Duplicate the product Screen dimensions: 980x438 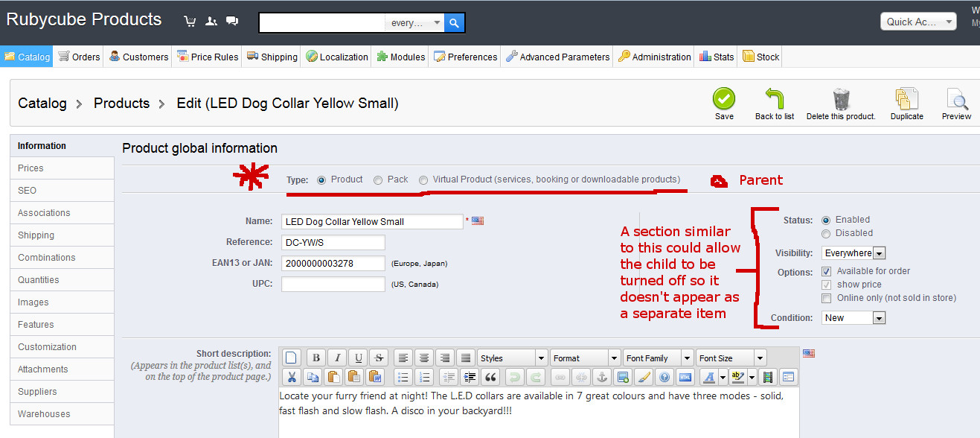coord(907,104)
